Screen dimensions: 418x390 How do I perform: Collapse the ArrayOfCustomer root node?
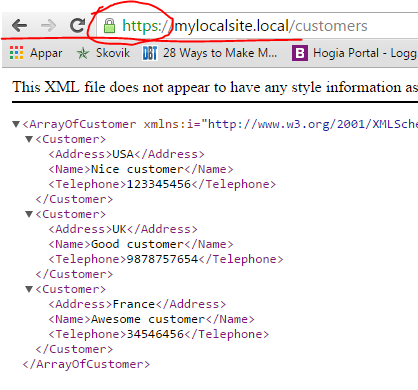16,124
